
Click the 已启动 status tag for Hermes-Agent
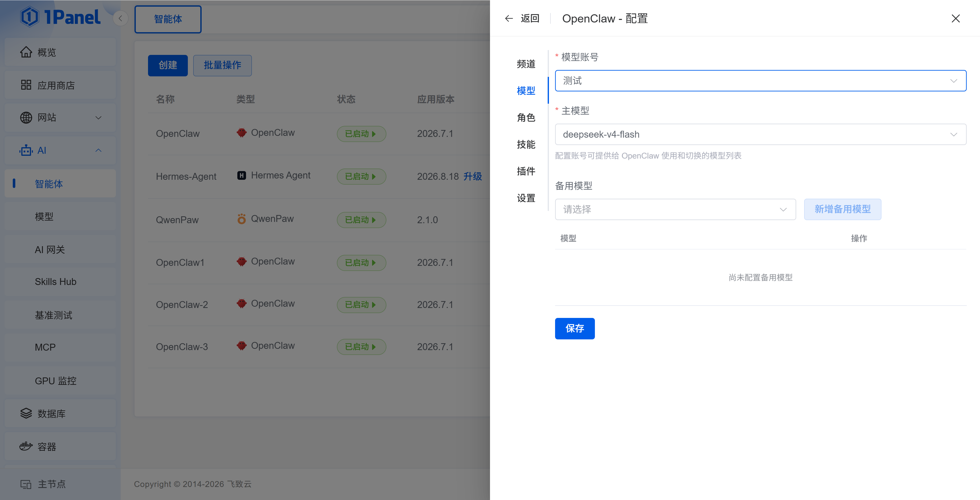pos(361,177)
